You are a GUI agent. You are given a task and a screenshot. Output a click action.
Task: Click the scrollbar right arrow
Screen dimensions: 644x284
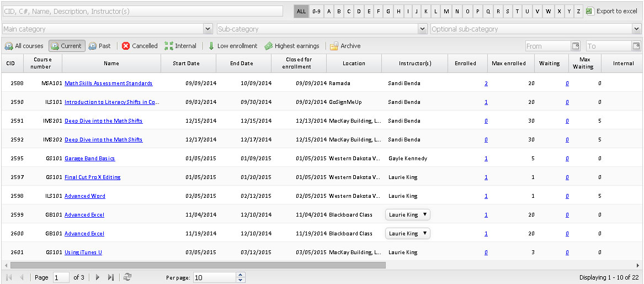coord(638,266)
